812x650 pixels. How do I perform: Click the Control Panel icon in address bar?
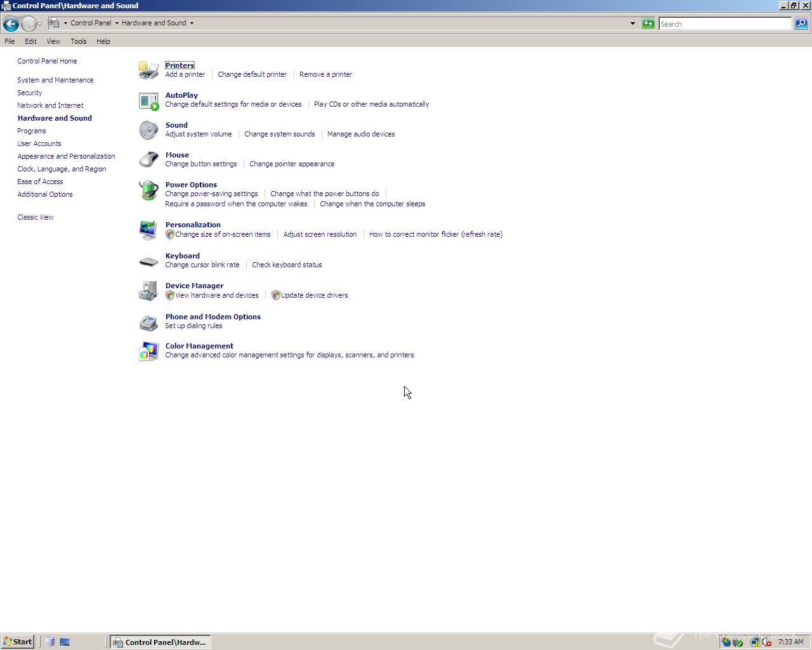(55, 23)
